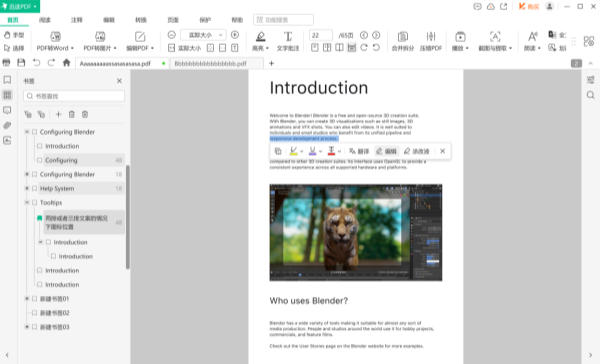This screenshot has width=600, height=364.
Task: Add a new bookmark with plus icon
Action: (59, 114)
